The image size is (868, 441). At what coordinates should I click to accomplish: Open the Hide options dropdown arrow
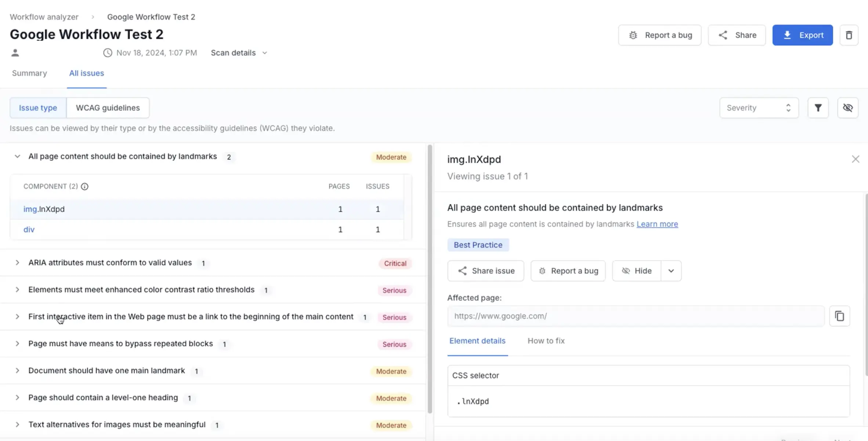[x=671, y=271]
